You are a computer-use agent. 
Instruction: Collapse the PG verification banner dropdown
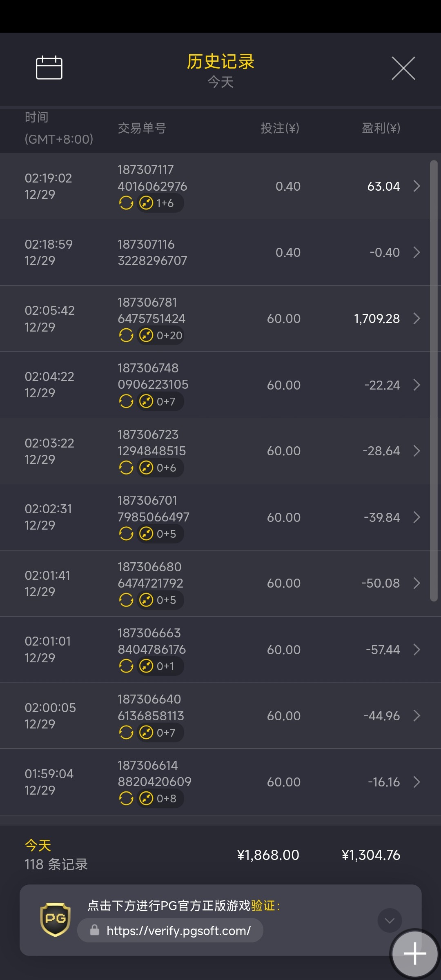tap(390, 920)
